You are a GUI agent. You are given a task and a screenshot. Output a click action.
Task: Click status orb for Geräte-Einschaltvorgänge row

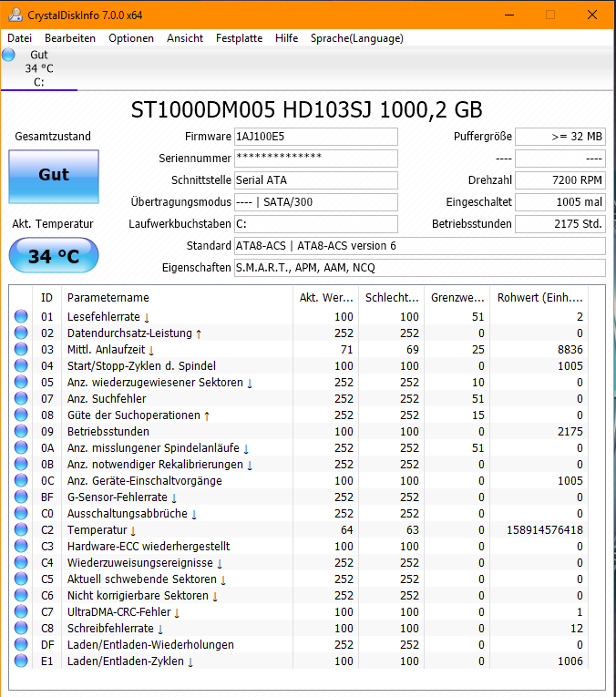[21, 480]
